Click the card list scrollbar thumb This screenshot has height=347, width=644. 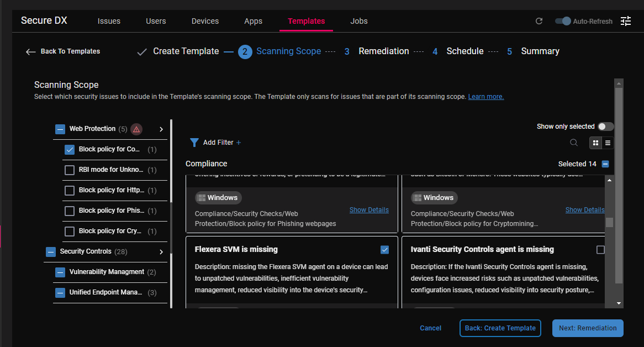[609, 222]
